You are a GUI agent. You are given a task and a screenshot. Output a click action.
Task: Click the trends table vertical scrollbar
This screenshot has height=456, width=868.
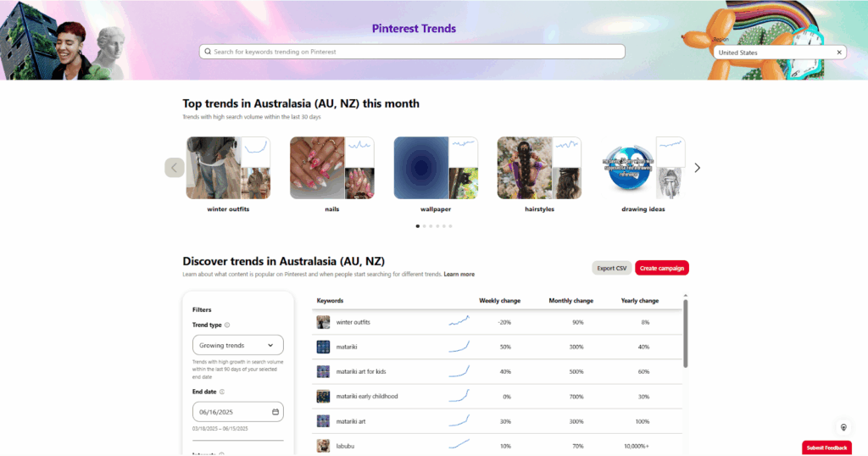coord(685,333)
